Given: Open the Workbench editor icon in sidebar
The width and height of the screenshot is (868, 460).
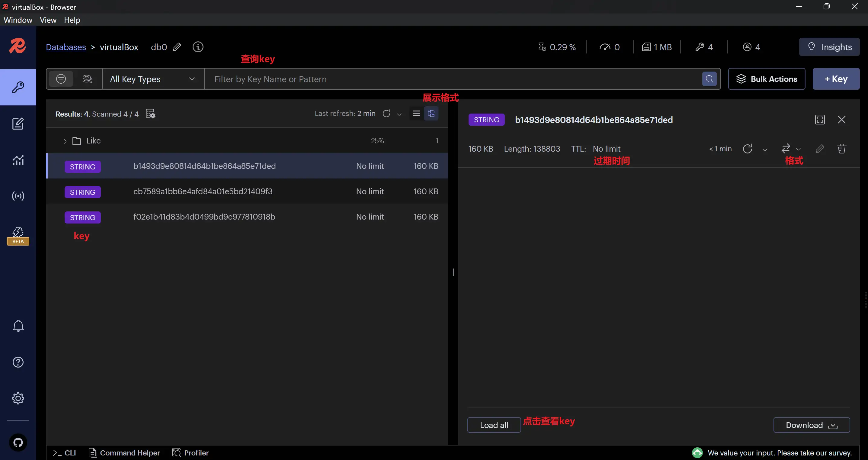Looking at the screenshot, I should pos(18,124).
